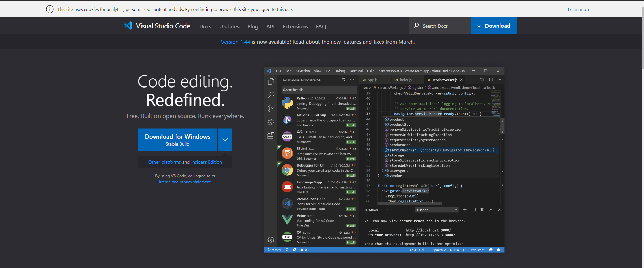Click the notification bell in status bar

[498, 250]
